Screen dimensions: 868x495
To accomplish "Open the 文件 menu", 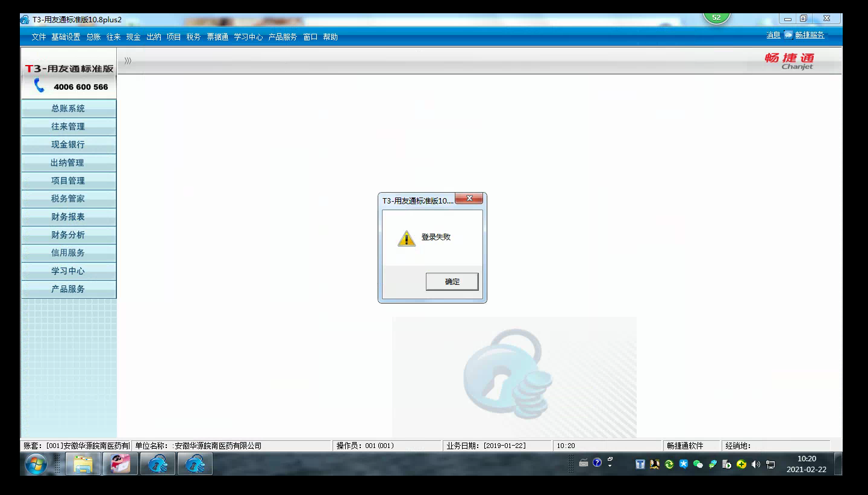I will pyautogui.click(x=39, y=37).
